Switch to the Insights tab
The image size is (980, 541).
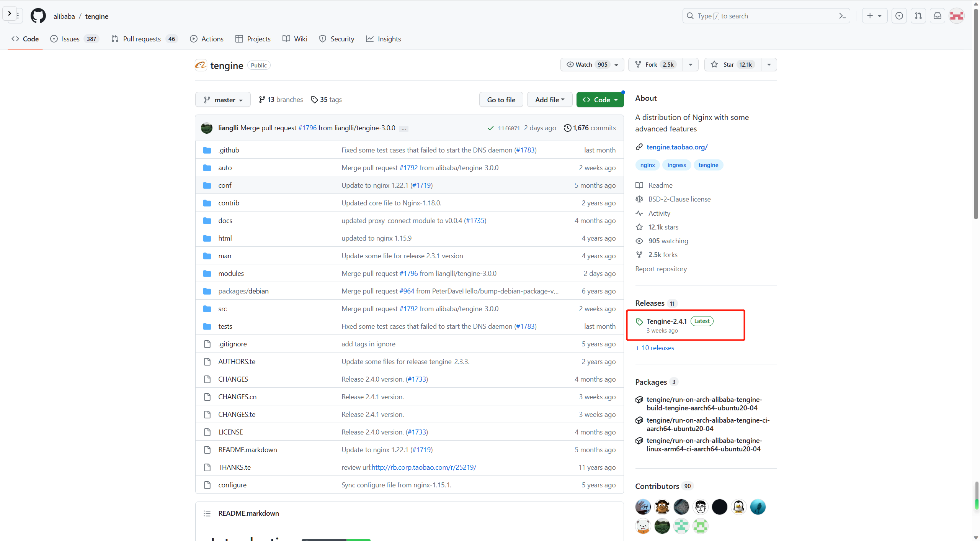click(384, 39)
